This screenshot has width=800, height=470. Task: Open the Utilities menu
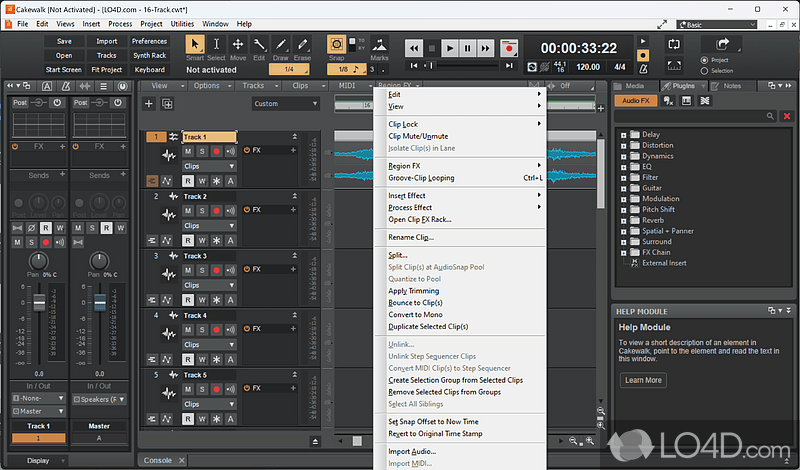[182, 23]
